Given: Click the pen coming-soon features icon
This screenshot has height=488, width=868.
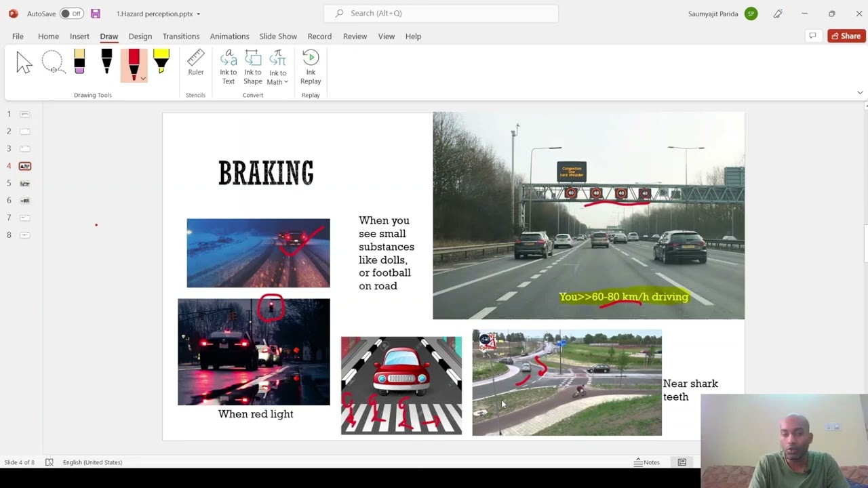Looking at the screenshot, I should (x=778, y=14).
